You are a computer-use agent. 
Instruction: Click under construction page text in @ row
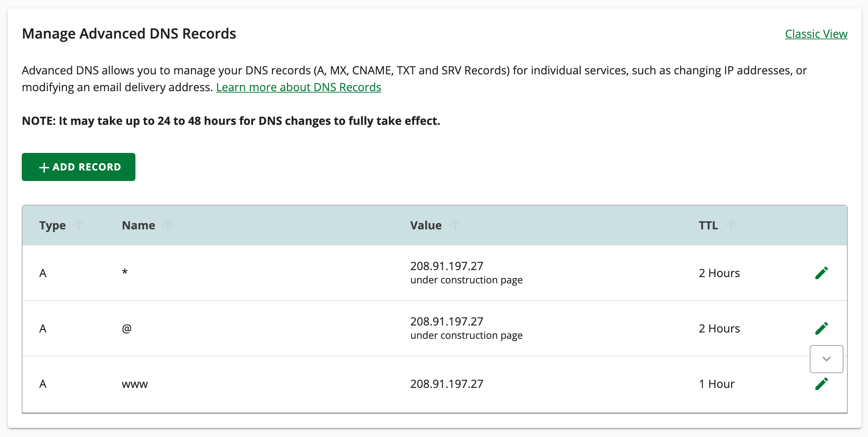466,335
